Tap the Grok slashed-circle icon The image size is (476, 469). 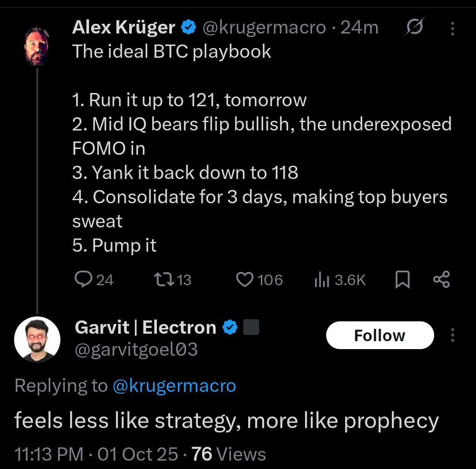pyautogui.click(x=413, y=28)
